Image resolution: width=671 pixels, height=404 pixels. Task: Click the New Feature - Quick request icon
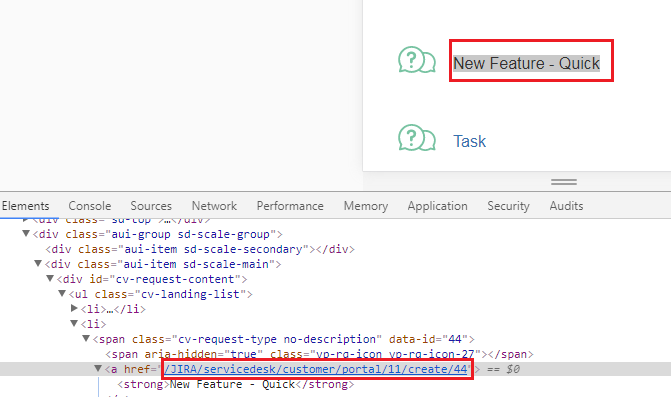[x=417, y=60]
